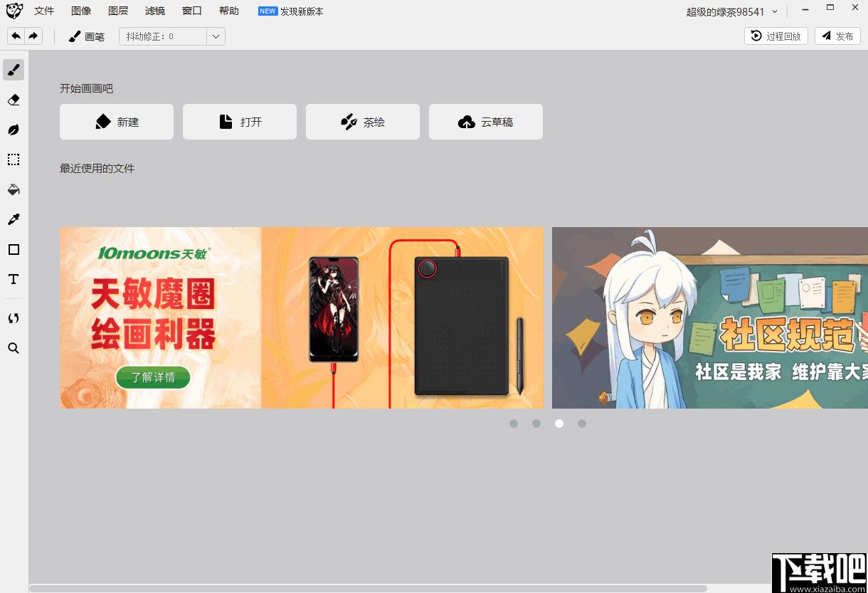Click 了解详情 on the 天敏魔圈 banner
Image resolution: width=868 pixels, height=593 pixels.
pyautogui.click(x=153, y=377)
